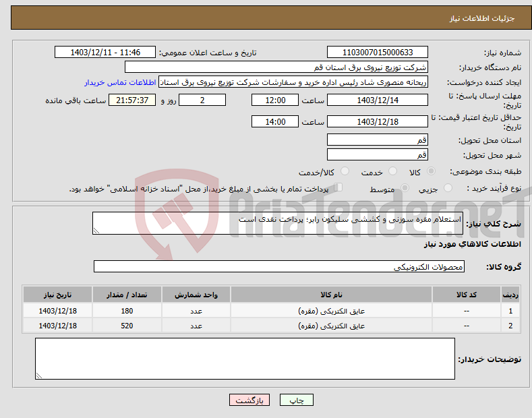
Task: Toggle the Islamic treasury payment checkbox
Action: click(x=338, y=187)
